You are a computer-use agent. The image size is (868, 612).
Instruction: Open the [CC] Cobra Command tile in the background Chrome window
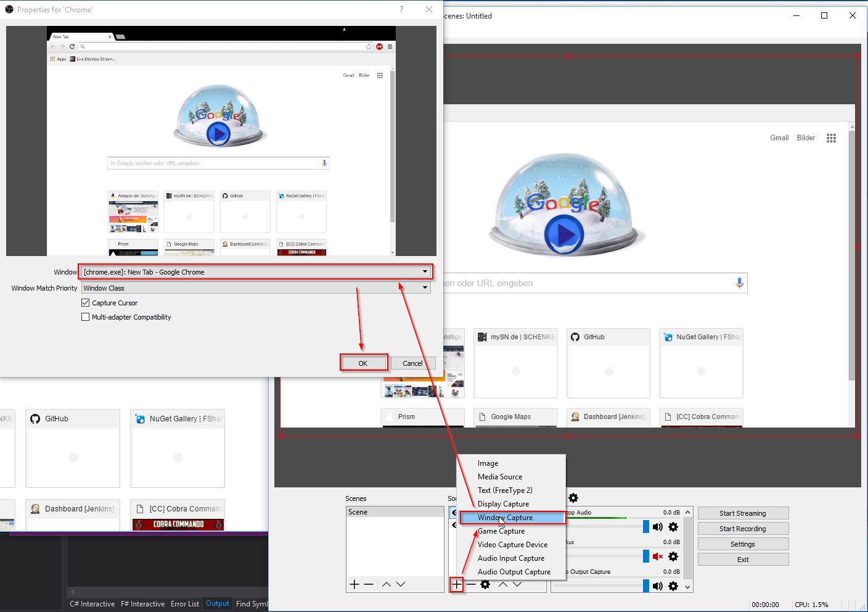[x=178, y=515]
